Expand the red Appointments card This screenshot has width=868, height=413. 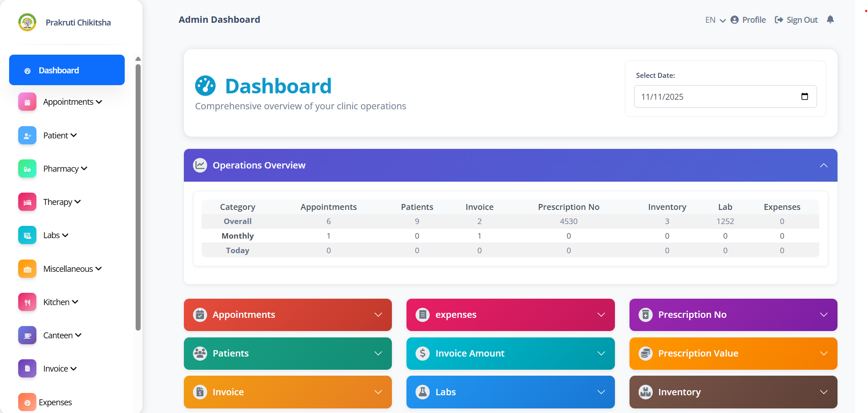click(378, 315)
